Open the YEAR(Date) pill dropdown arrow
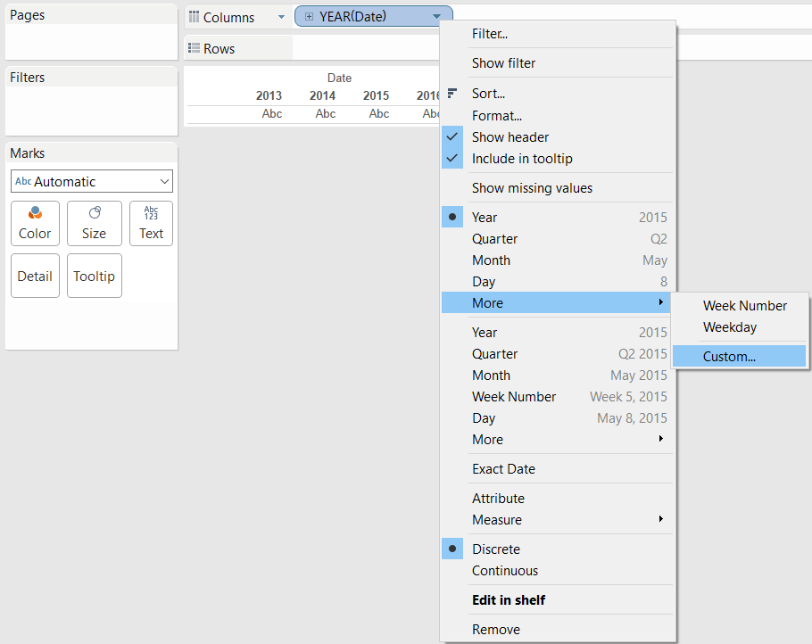 tap(436, 17)
